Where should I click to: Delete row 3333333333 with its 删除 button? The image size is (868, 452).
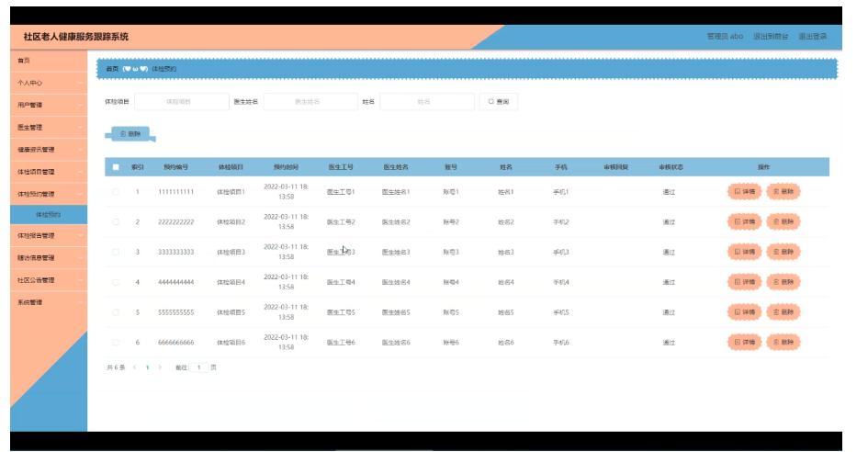(x=783, y=252)
